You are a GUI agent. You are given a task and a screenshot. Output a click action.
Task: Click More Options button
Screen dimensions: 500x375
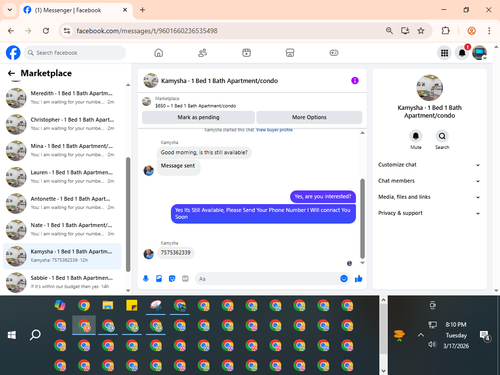coord(309,117)
